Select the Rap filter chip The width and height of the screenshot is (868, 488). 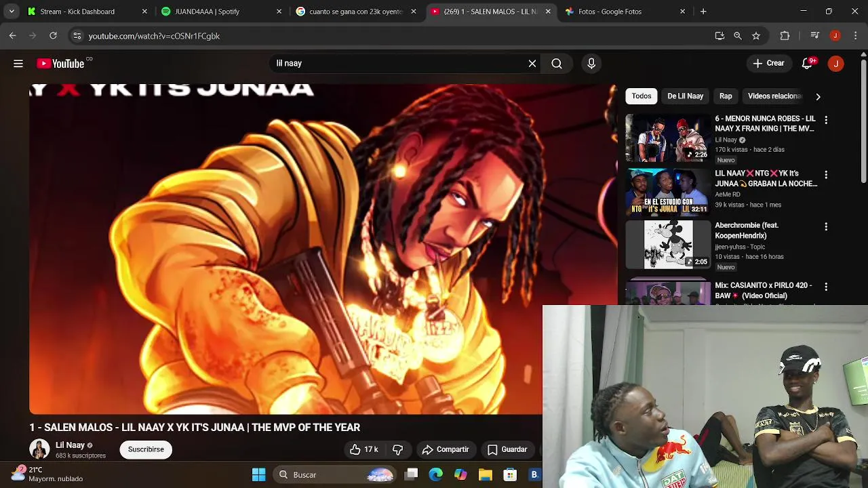point(726,96)
